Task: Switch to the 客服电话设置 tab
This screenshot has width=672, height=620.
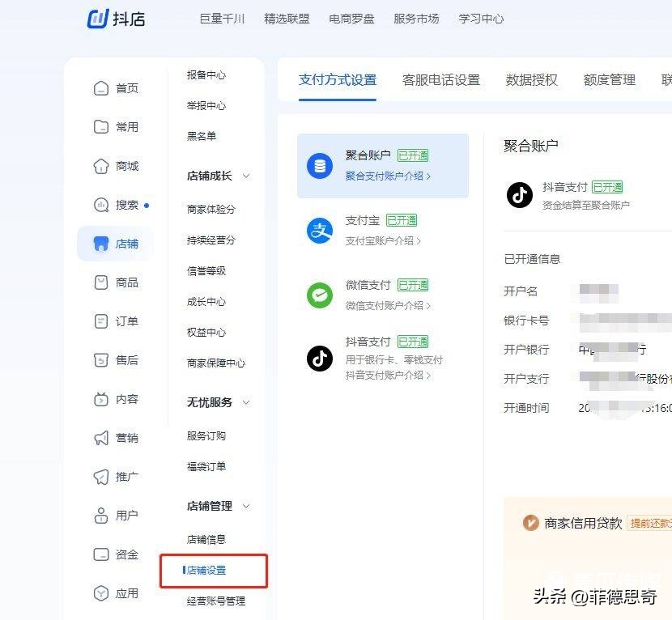Action: [440, 79]
